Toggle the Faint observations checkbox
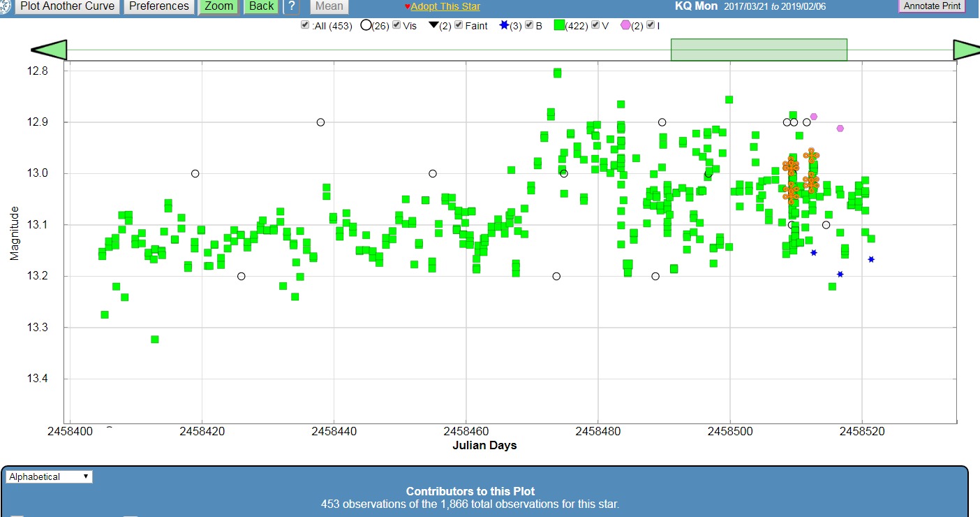Image resolution: width=980 pixels, height=517 pixels. click(x=459, y=25)
